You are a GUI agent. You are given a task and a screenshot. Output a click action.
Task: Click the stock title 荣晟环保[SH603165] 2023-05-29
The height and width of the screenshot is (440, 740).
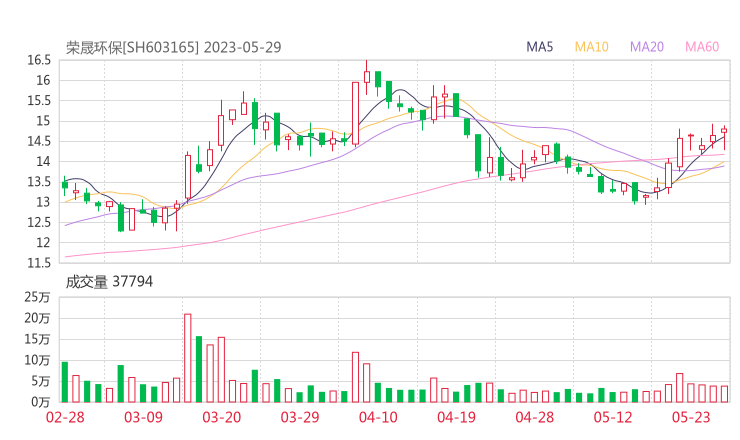point(173,47)
